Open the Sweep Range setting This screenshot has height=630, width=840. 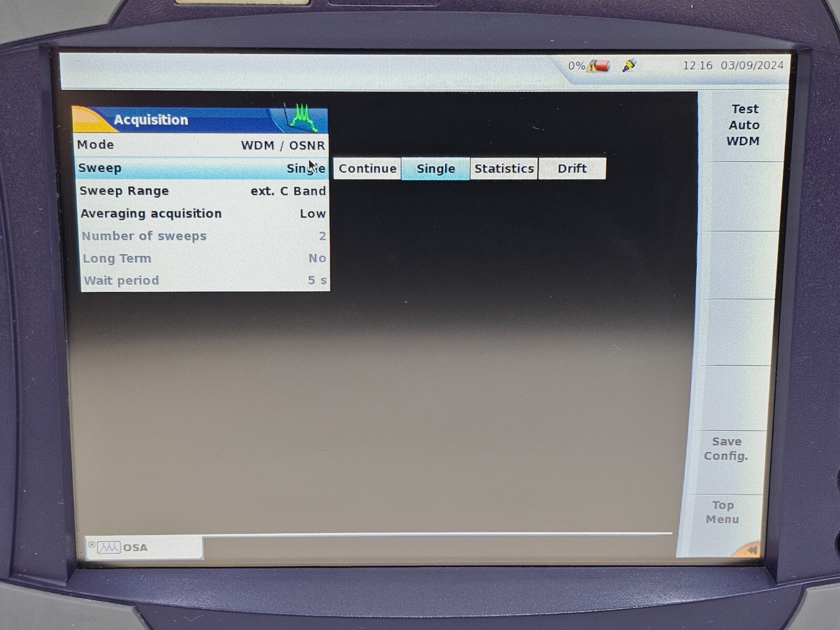(x=203, y=191)
